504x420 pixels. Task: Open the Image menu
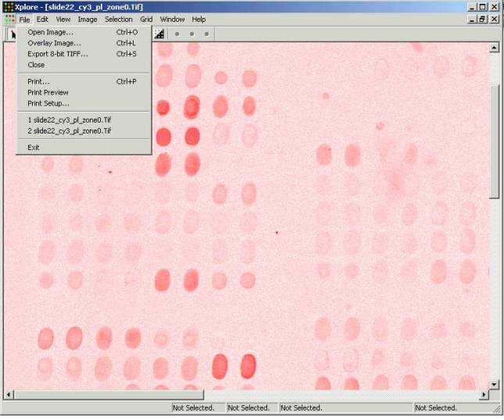pos(88,20)
